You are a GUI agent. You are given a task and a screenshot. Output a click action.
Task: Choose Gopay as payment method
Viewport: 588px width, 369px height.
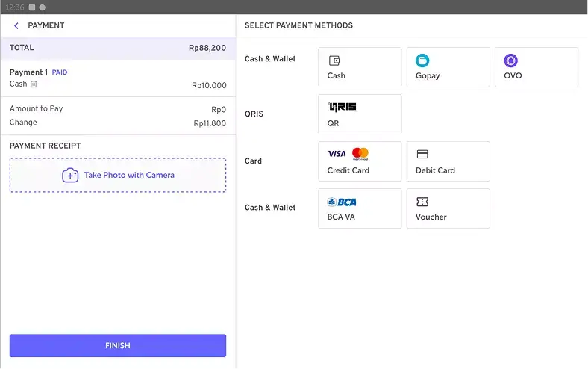point(448,67)
